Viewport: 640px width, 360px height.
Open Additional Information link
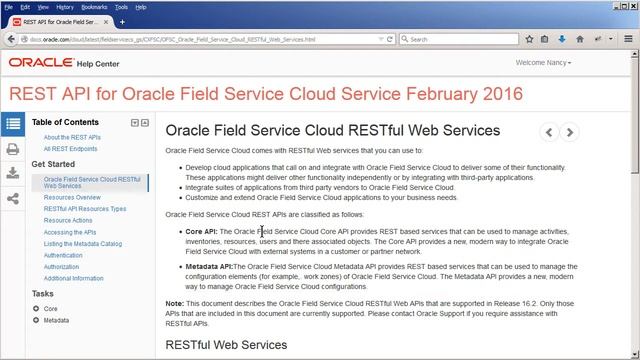pos(73,278)
